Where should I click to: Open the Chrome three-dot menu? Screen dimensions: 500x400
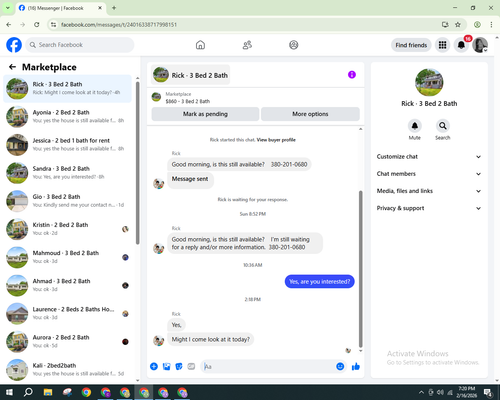(491, 25)
